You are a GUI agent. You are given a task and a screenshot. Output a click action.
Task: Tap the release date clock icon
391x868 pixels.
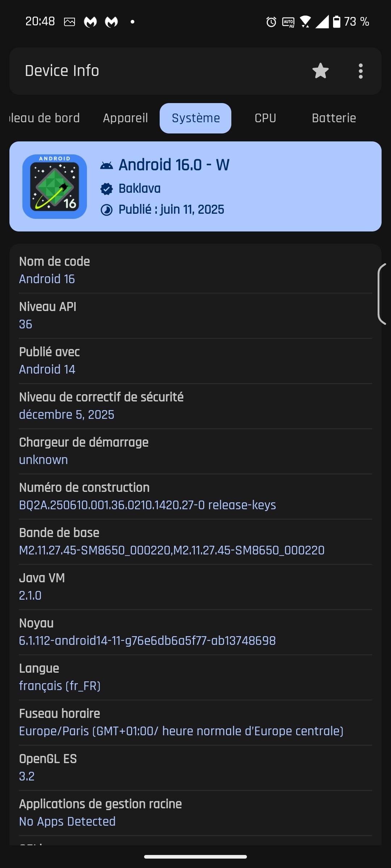pyautogui.click(x=106, y=210)
